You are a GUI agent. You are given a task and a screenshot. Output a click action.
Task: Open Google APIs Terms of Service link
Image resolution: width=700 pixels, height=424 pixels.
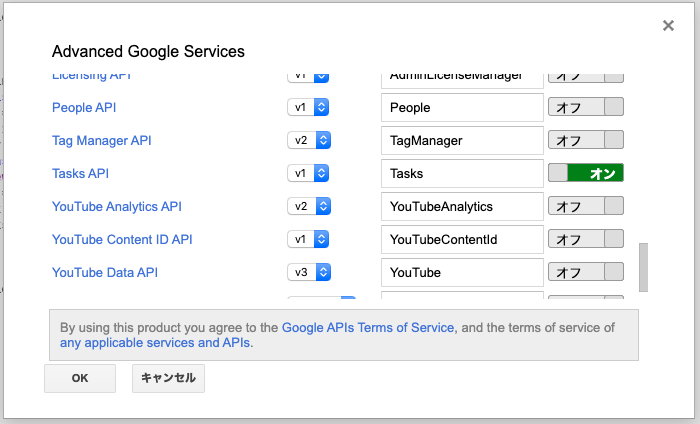coord(368,328)
